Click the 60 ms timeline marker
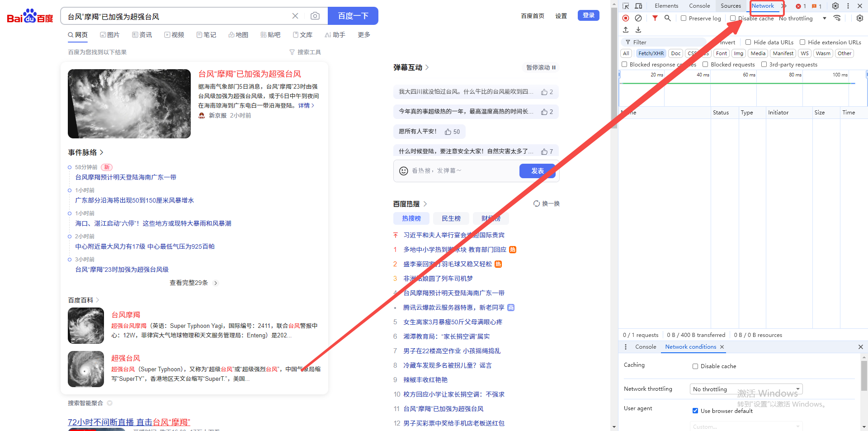Viewport: 868px width, 431px height. pos(749,75)
